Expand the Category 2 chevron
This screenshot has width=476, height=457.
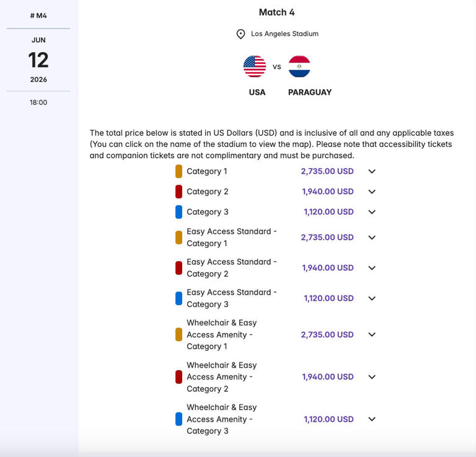tap(372, 192)
